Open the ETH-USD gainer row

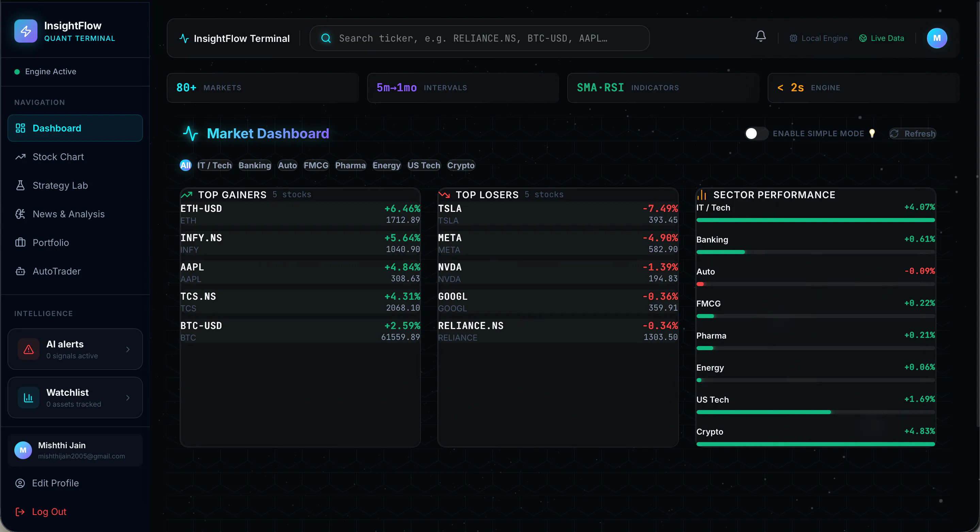point(300,214)
